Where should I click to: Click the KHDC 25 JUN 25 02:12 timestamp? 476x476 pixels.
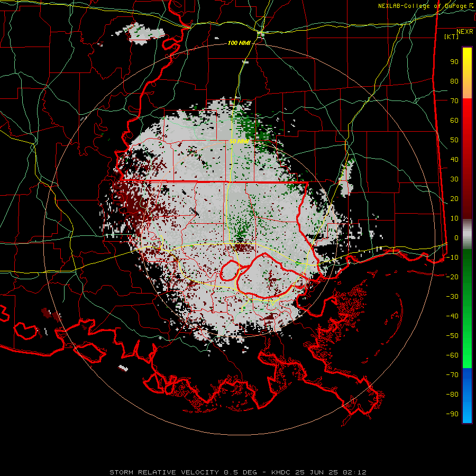[x=319, y=472]
